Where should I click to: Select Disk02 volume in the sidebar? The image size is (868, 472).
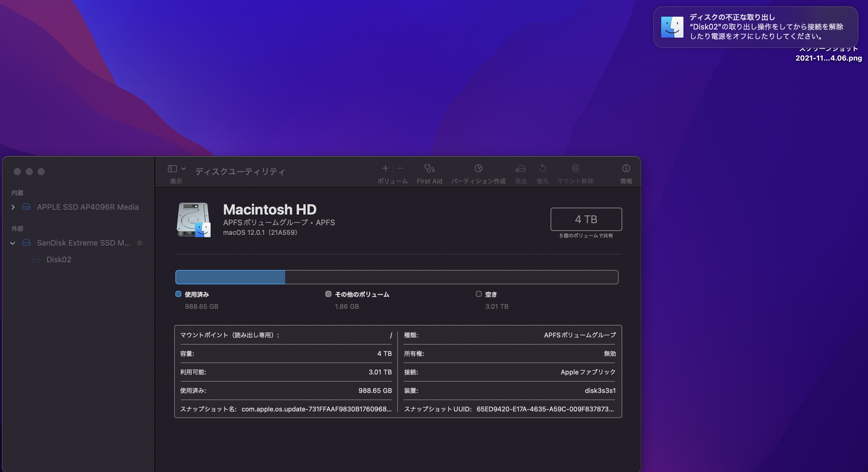[59, 259]
